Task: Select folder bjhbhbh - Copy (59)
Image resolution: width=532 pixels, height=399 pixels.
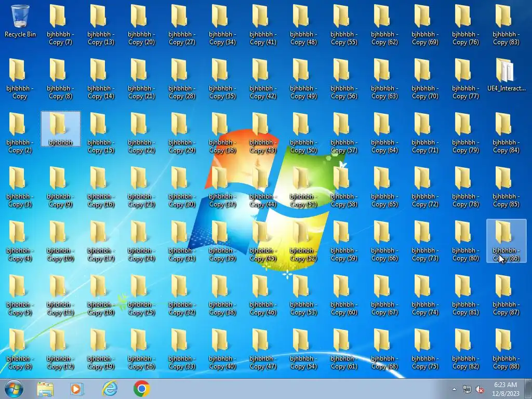Action: pyautogui.click(x=344, y=241)
